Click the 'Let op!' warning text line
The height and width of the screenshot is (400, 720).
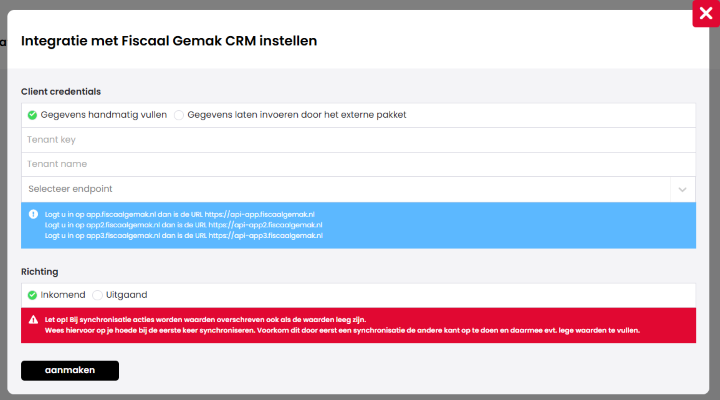point(205,320)
